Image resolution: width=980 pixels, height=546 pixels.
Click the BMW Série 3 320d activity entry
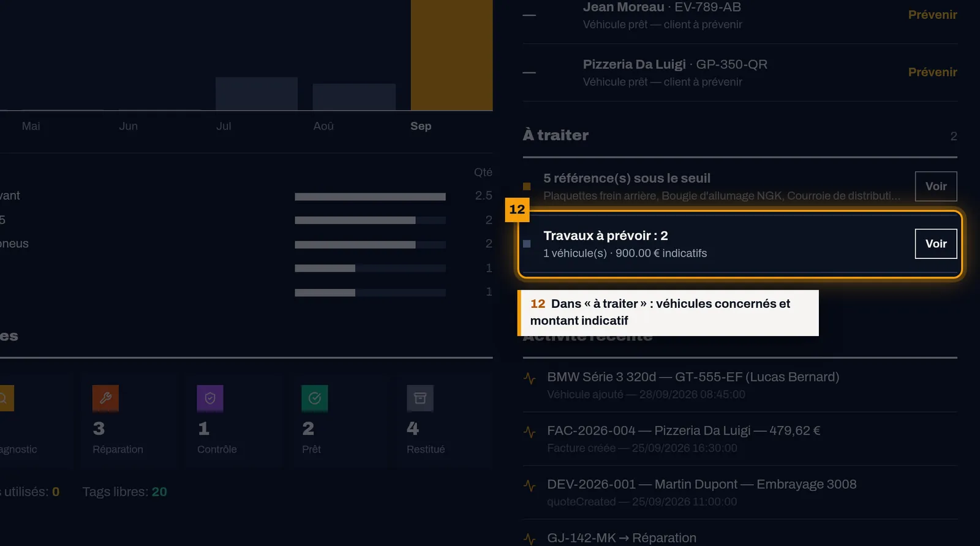click(x=740, y=385)
